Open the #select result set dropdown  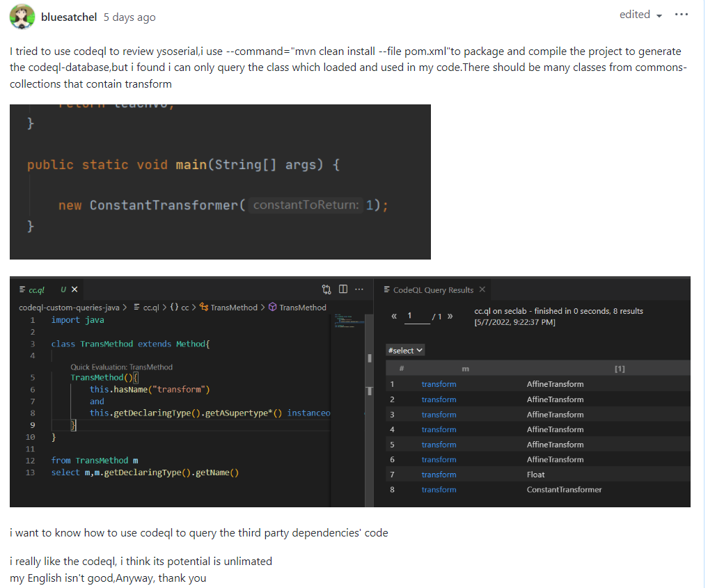[x=405, y=350]
